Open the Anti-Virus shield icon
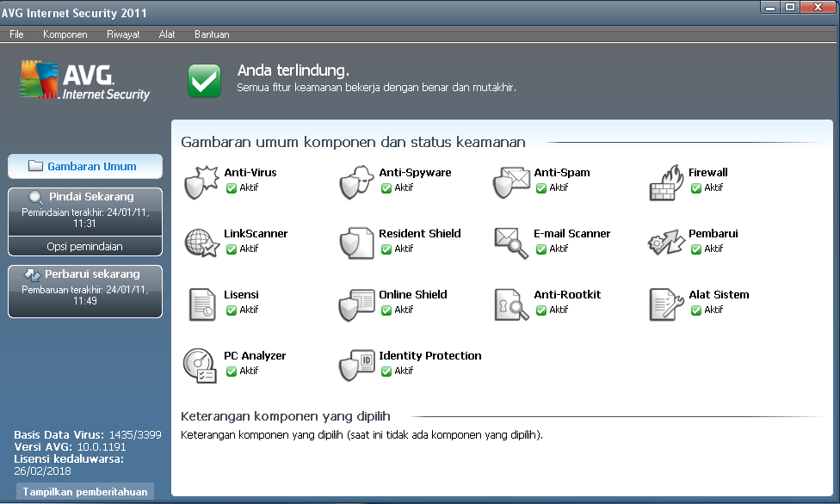Screen dimensions: 840x504 tap(201, 182)
